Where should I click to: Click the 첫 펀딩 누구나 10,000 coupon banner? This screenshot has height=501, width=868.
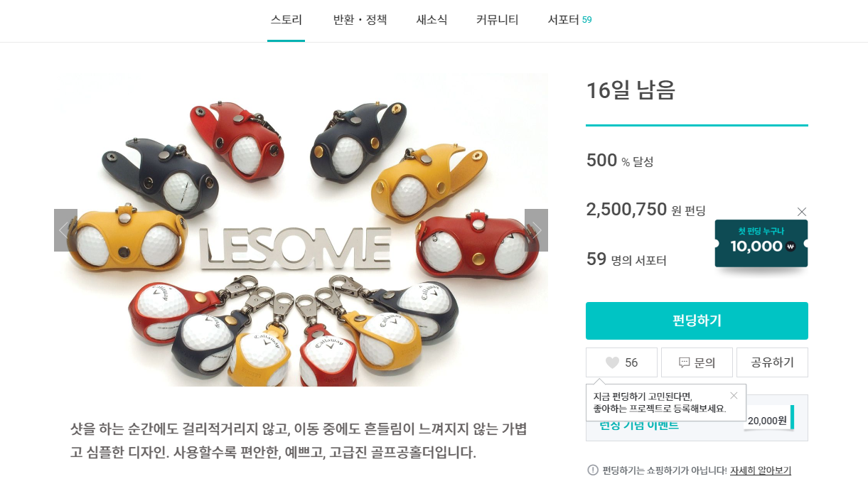(x=761, y=244)
